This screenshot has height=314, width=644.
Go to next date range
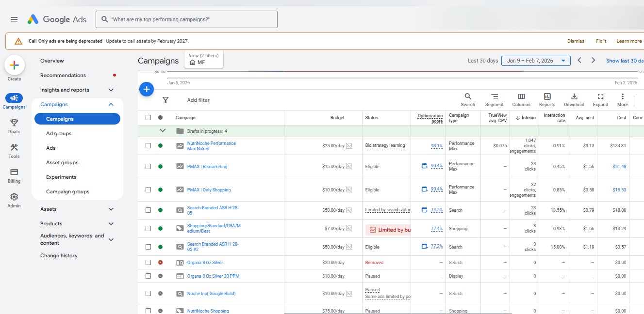[x=593, y=61]
